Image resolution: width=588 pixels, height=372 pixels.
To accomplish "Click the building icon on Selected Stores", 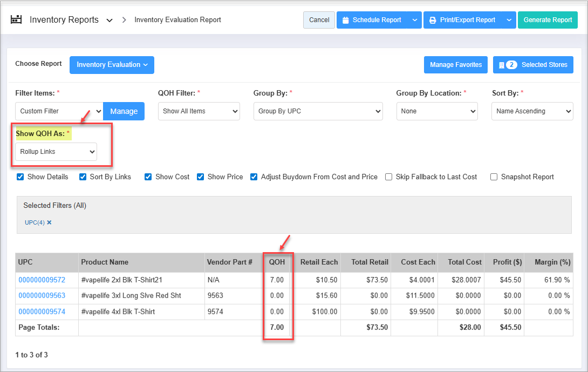I will [x=501, y=65].
